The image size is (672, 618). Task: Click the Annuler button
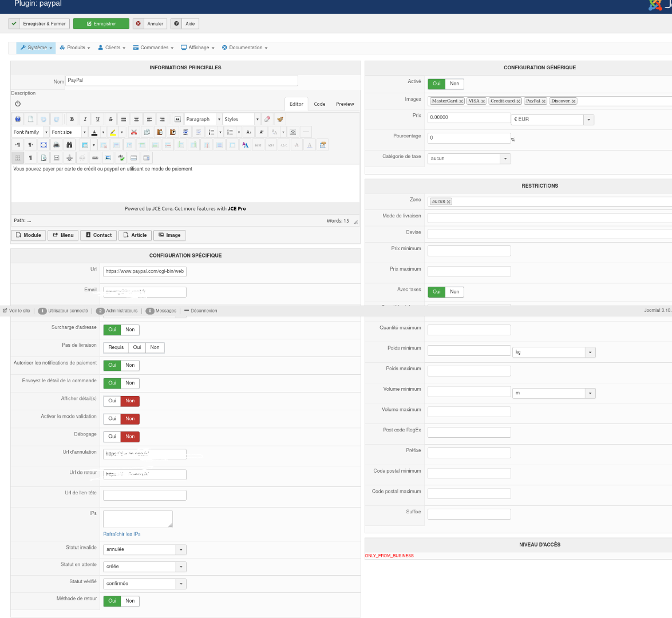[150, 23]
